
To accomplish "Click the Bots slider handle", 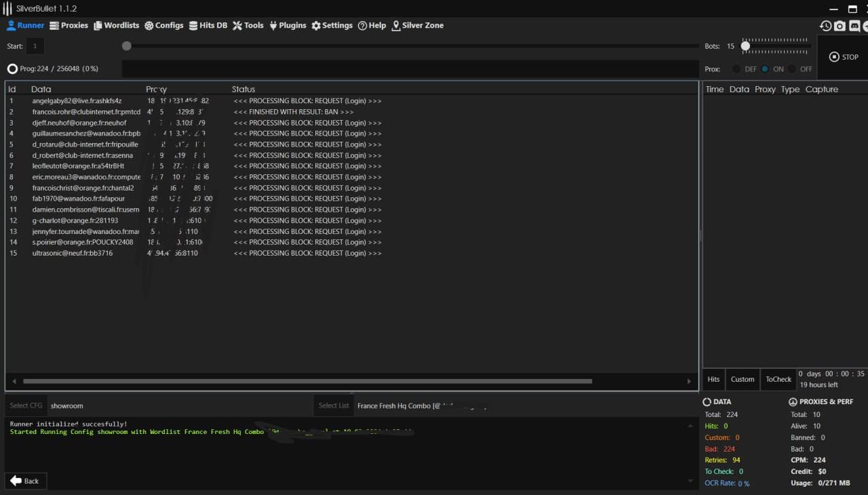I will point(745,46).
